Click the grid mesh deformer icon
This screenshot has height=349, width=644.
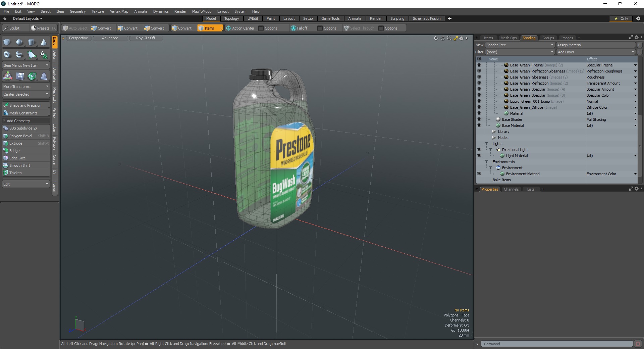pos(19,77)
